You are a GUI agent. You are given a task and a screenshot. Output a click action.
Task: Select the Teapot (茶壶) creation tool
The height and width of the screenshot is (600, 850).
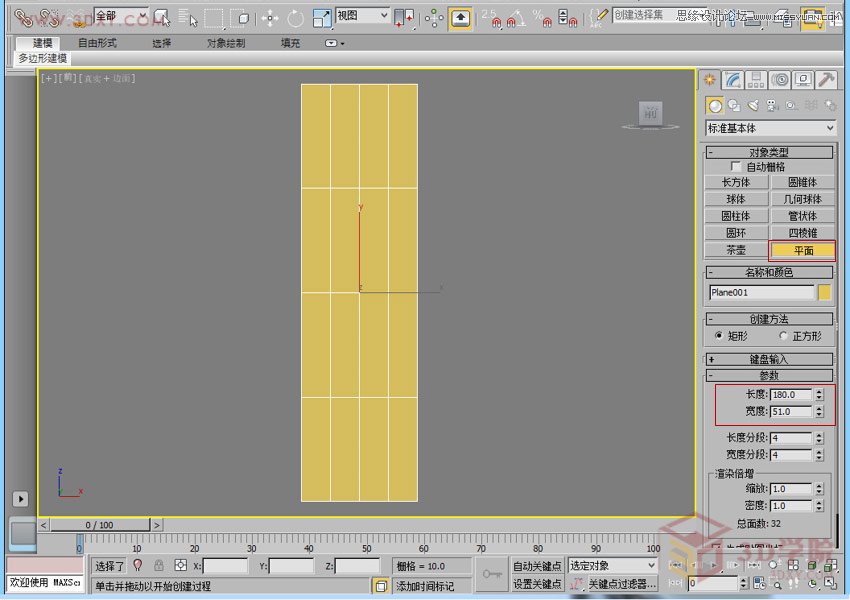pyautogui.click(x=736, y=249)
